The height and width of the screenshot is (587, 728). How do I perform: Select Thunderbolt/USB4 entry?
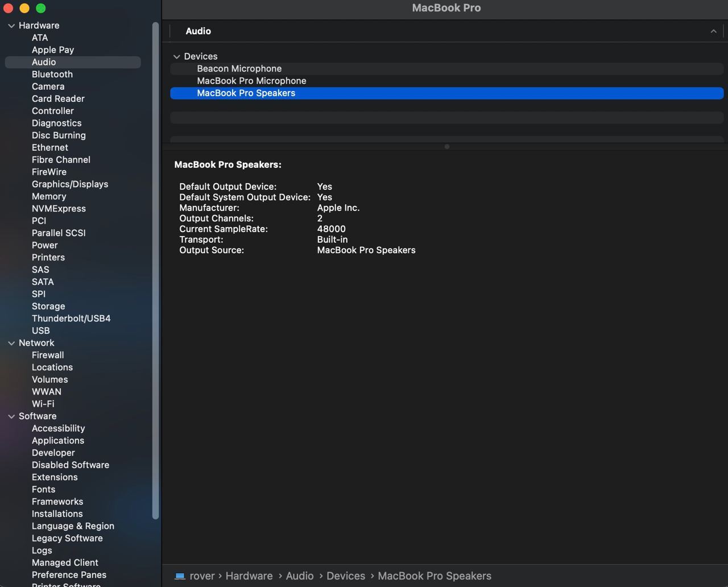pos(71,319)
